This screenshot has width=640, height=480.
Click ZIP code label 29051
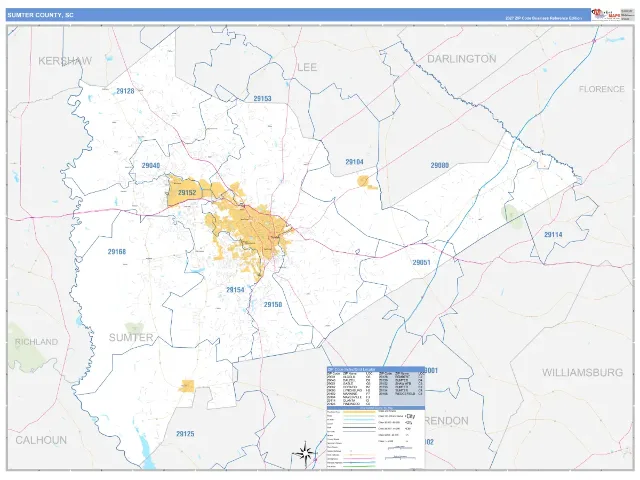[x=421, y=262]
